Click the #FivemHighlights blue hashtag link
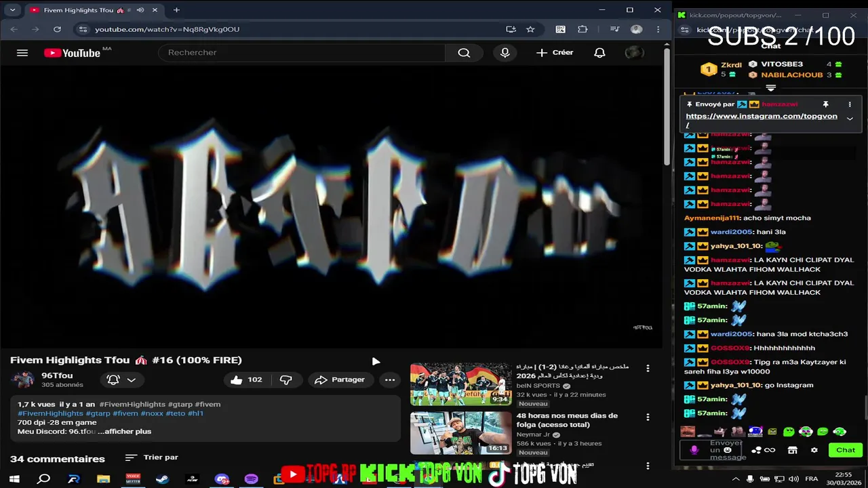868x488 pixels. tap(50, 413)
